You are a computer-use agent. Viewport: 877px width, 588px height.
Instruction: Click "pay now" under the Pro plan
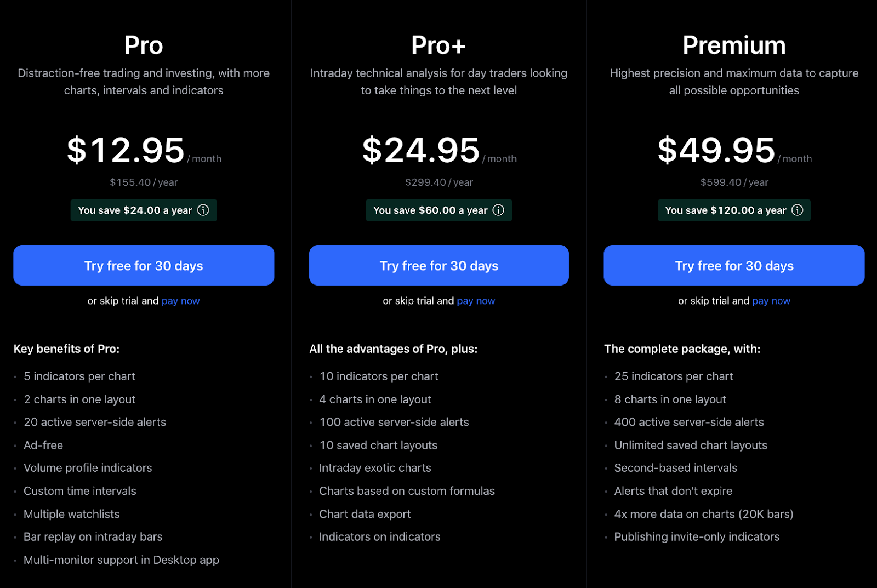[180, 301]
